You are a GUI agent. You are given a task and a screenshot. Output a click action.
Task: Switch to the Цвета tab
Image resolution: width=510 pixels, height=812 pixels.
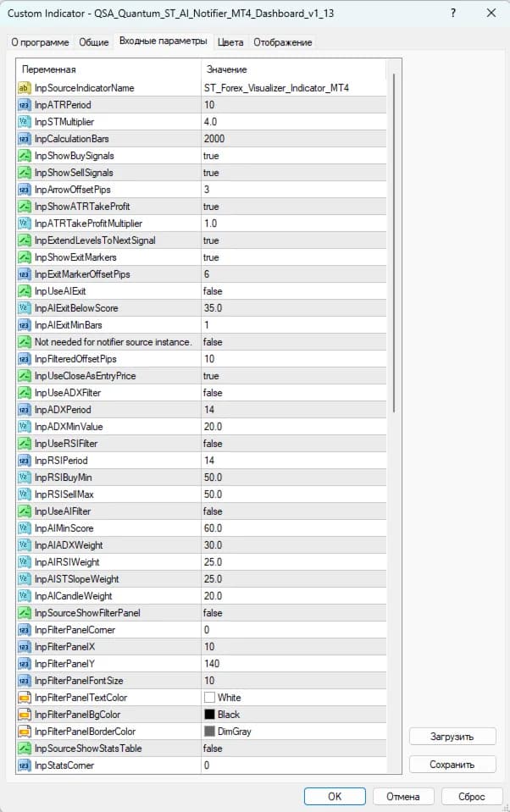(x=230, y=42)
